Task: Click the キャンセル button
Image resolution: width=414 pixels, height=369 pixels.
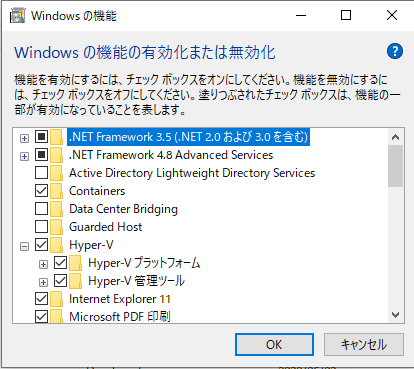Action: coord(364,344)
